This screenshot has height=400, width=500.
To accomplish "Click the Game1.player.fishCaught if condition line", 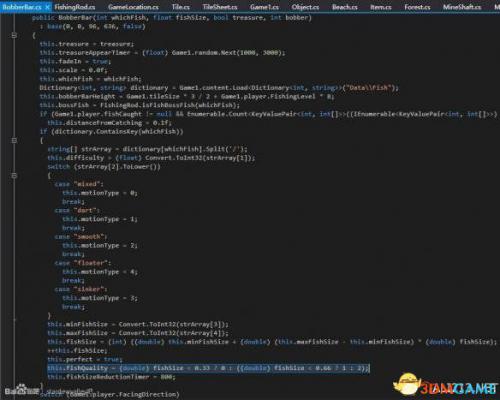I will pyautogui.click(x=268, y=114).
